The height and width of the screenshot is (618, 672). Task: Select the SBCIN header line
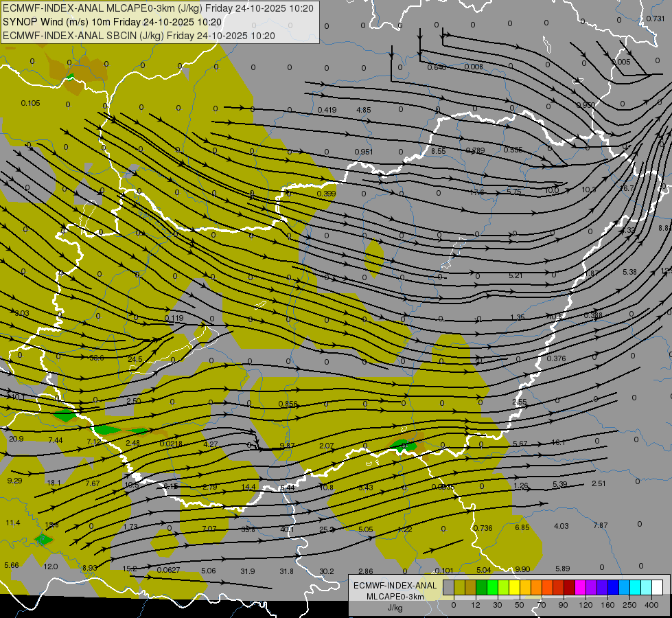point(139,36)
